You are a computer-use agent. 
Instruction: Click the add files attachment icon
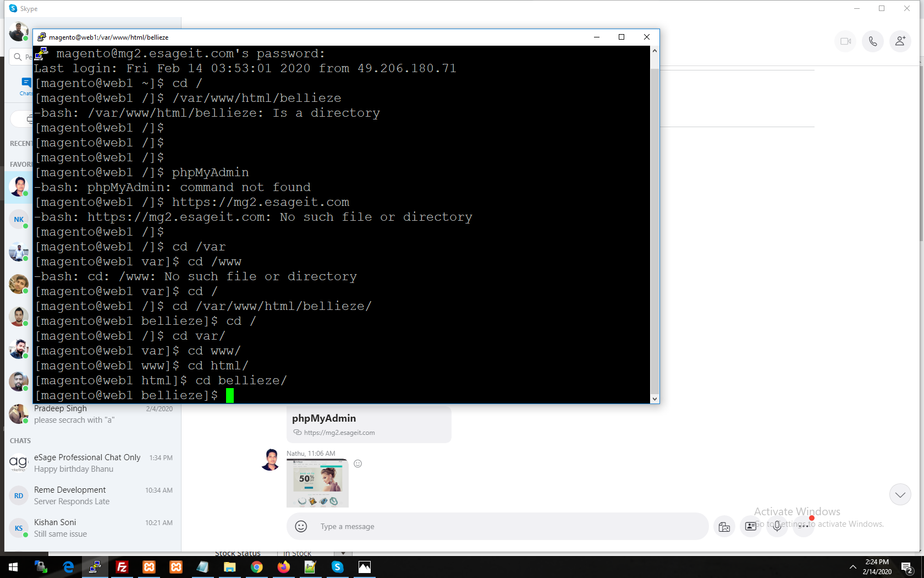click(x=724, y=527)
